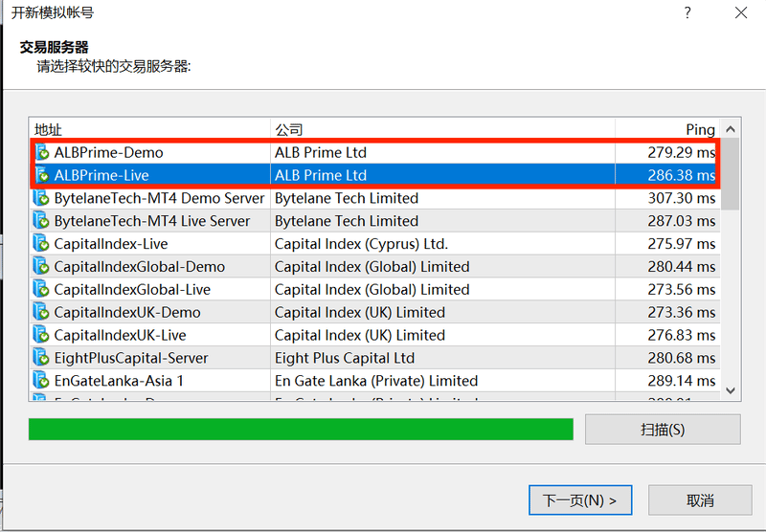Select the CapitalIndexGlobal-Demo server row
Screen dimensions: 766x532
pos(374,267)
